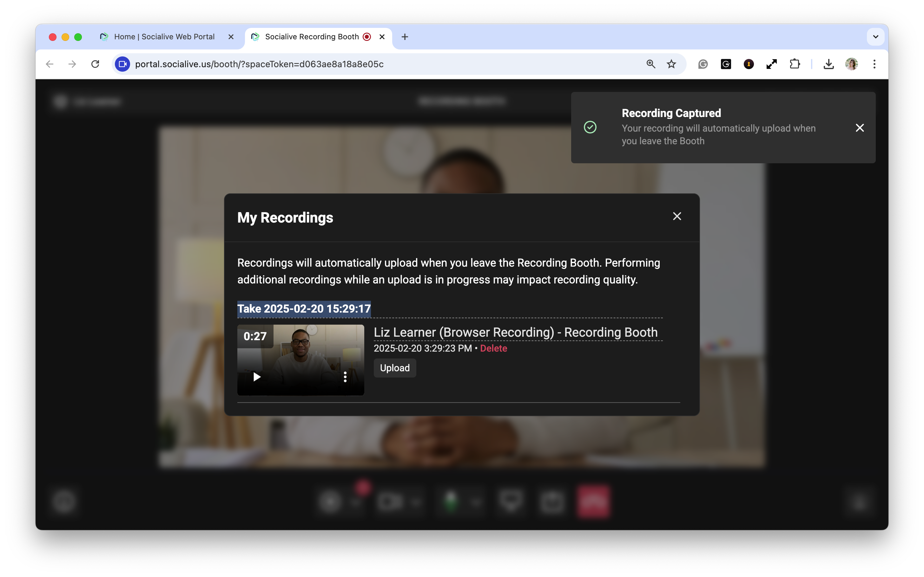Open the zoom magnifier in address bar
924x577 pixels.
tap(650, 64)
